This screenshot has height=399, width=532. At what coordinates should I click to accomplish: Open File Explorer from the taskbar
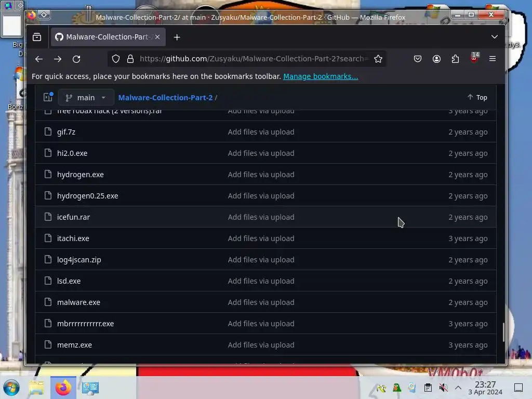pos(36,388)
